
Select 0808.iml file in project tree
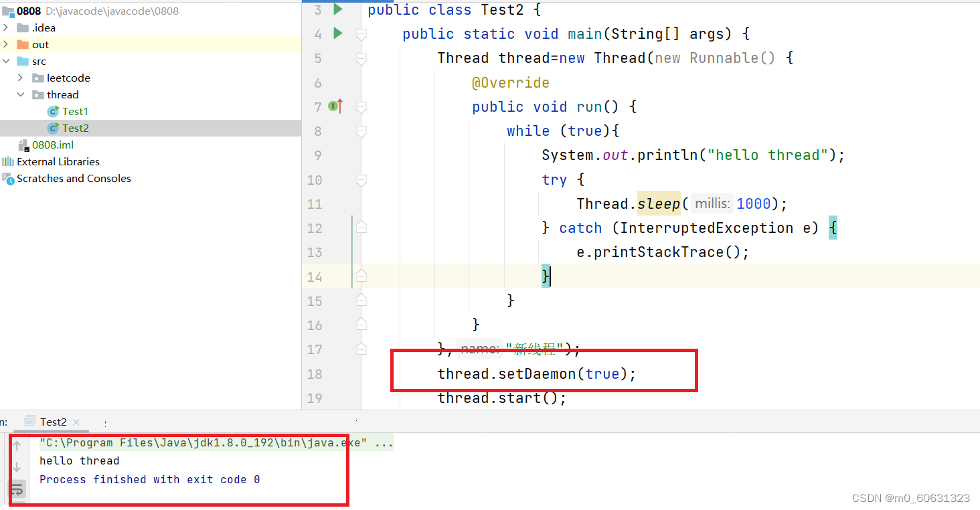click(53, 145)
